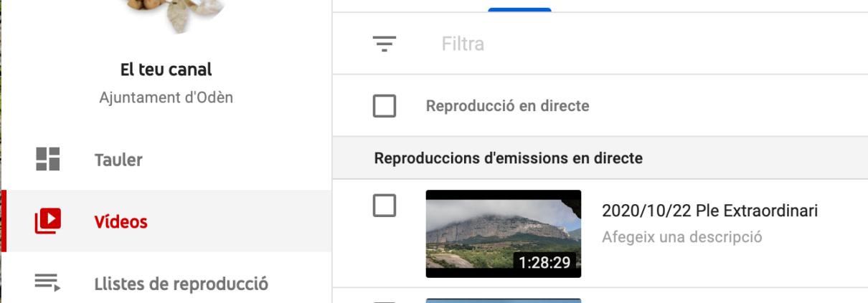
Task: Tick the select-all checkbox in table header
Action: [x=385, y=106]
